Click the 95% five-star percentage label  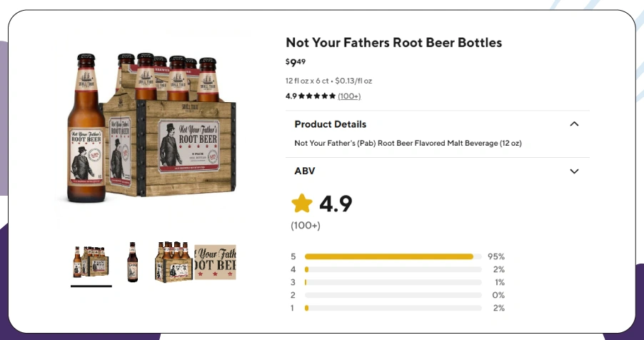click(496, 256)
